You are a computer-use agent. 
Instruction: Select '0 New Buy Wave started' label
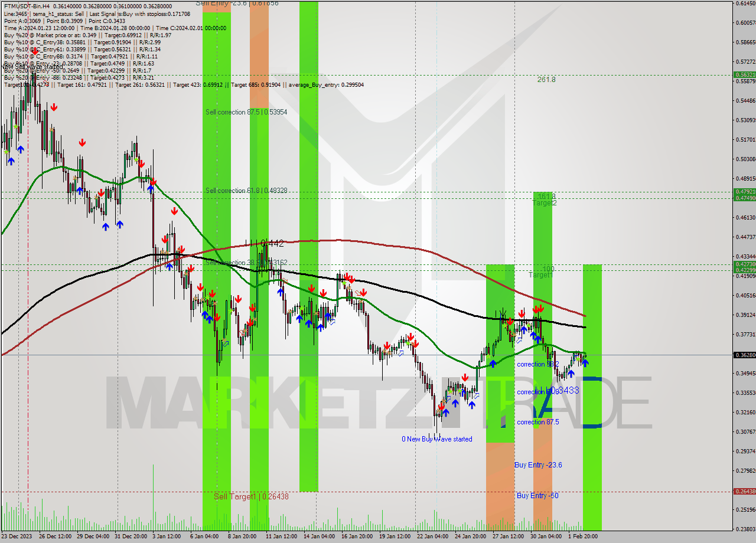point(437,439)
